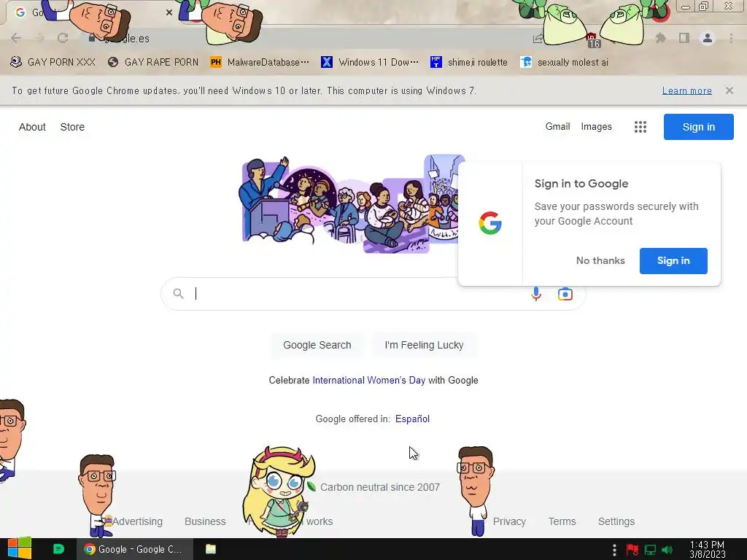
Task: Open the shimeji roulette bookmark
Action: coord(469,62)
